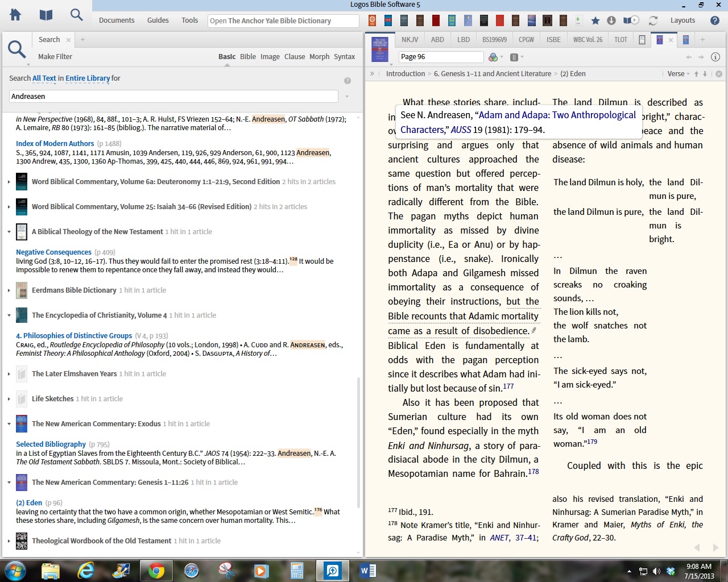Viewport: 728px width, 582px height.
Task: Switch to the ABD tab
Action: 437,40
